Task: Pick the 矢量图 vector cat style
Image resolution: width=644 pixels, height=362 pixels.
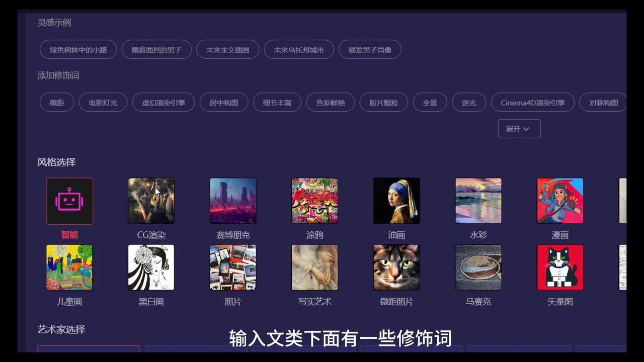Action: (x=560, y=267)
